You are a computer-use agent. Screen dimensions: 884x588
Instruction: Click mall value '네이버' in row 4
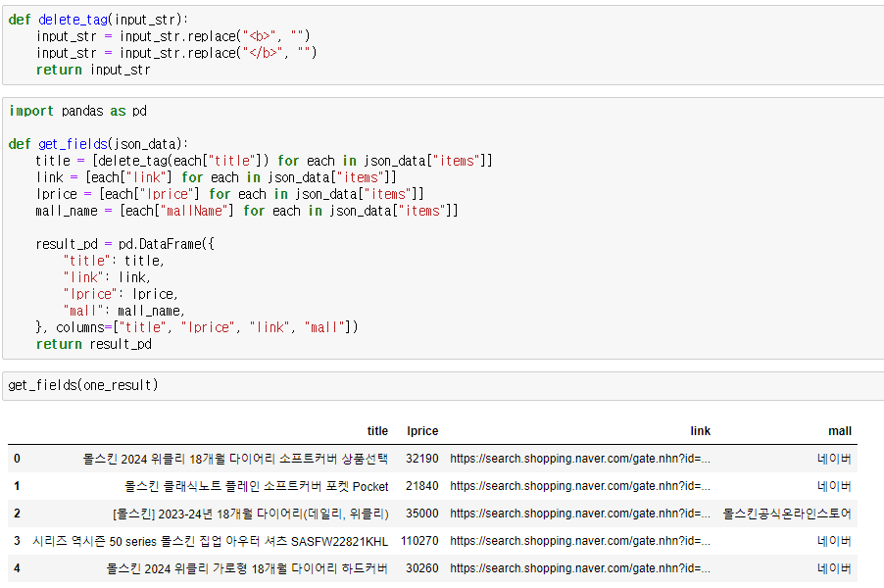[x=834, y=568]
